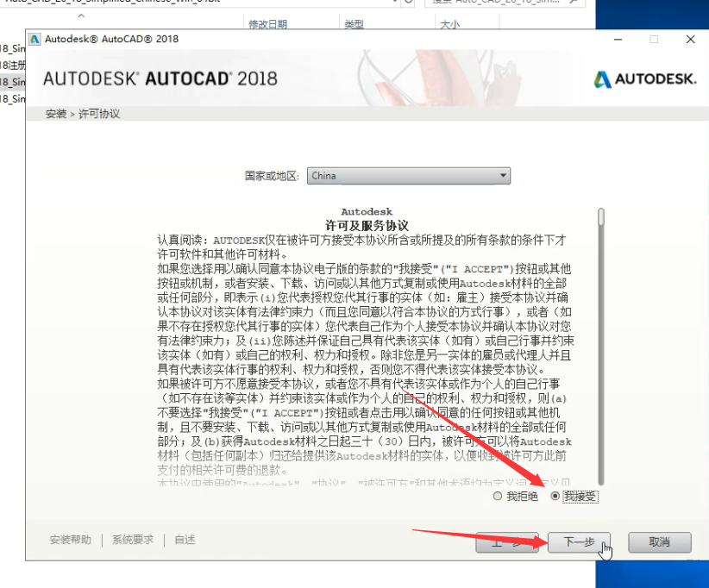
Task: Open the 安装帮助 link
Action: (70, 540)
